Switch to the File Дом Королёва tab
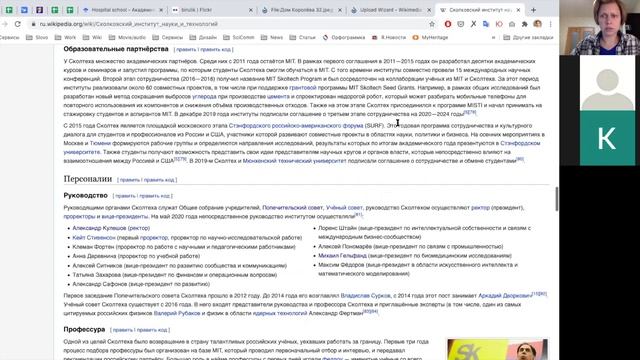 302,10
